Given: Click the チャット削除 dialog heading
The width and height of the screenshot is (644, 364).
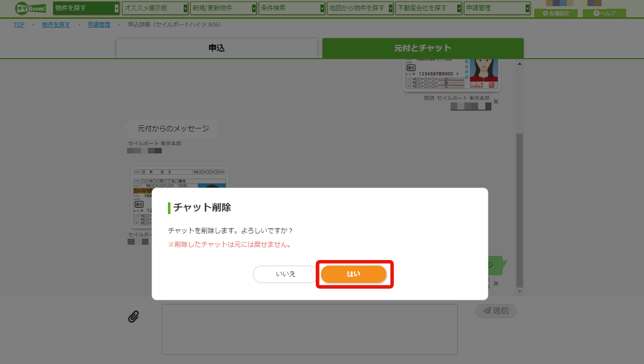Looking at the screenshot, I should tap(202, 207).
